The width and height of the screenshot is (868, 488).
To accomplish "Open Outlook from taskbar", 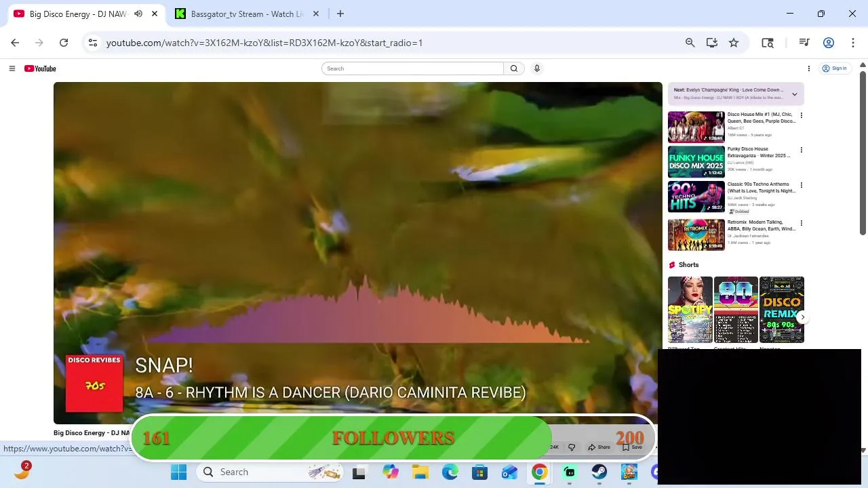I will 509,472.
